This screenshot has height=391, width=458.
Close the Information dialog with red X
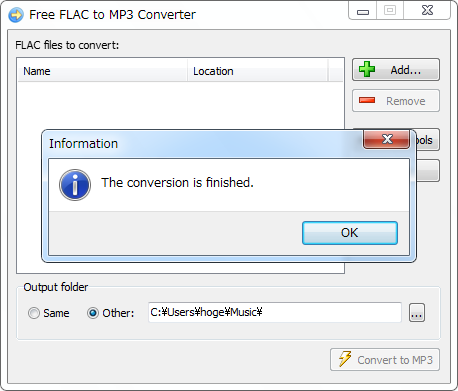pos(387,139)
